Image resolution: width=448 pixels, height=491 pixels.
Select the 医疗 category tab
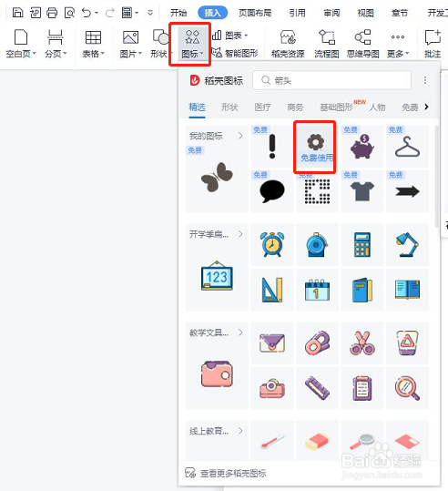coord(262,107)
